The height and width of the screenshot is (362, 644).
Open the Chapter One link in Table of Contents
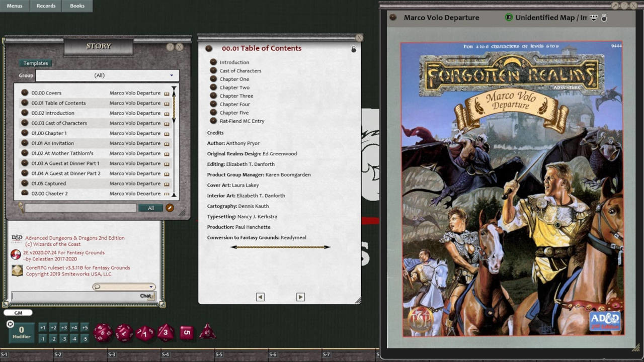coord(234,79)
